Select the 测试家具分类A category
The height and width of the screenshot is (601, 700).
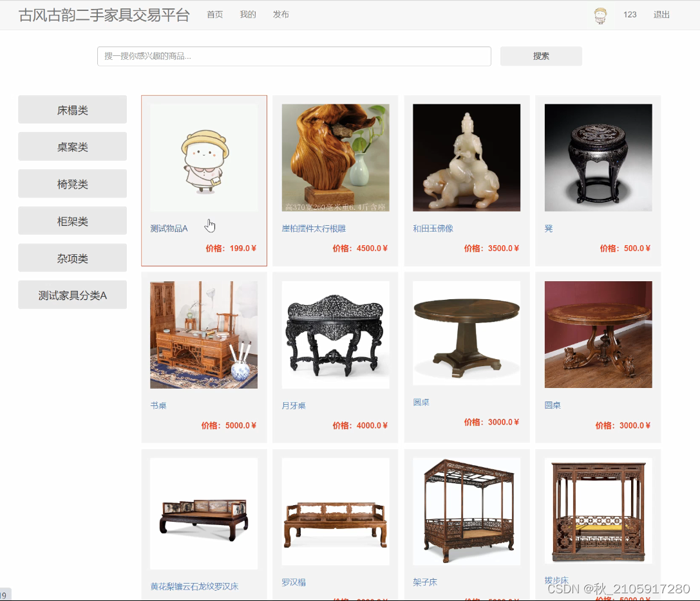coord(72,295)
